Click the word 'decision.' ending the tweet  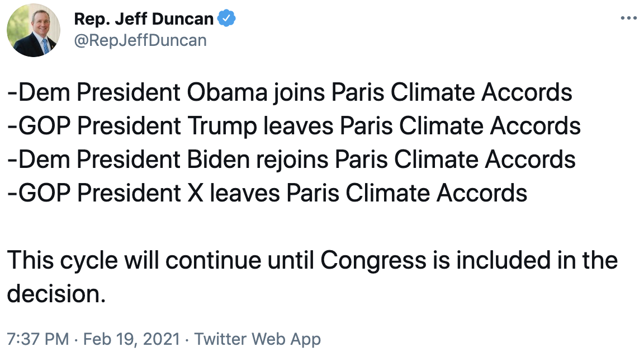56,294
